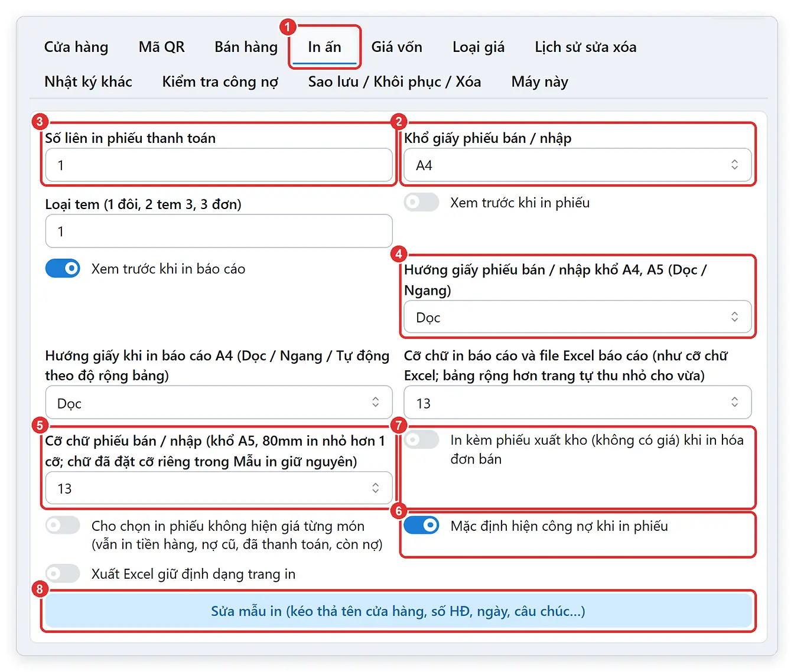The image size is (794, 672).
Task: Switch to the Mã QR tab
Action: (161, 47)
